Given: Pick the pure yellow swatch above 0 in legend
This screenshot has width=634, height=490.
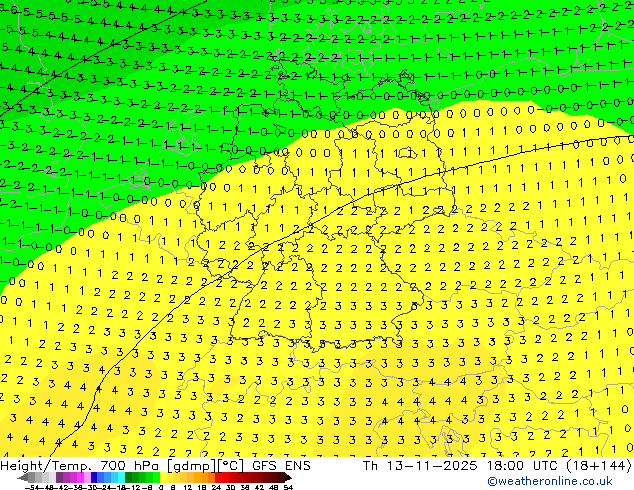Looking at the screenshot, I should (163, 477).
